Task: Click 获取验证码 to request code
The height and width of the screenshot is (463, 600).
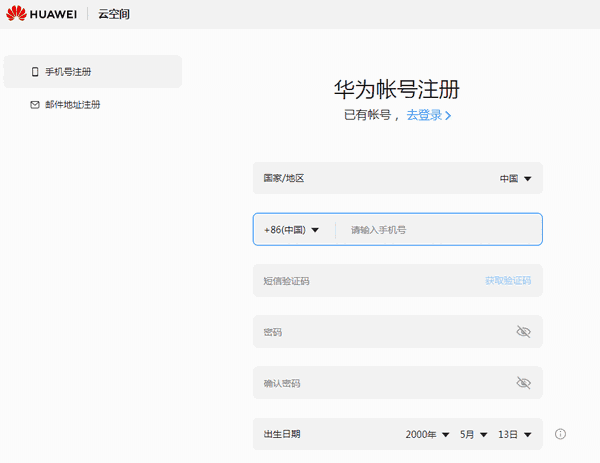Action: coord(508,280)
